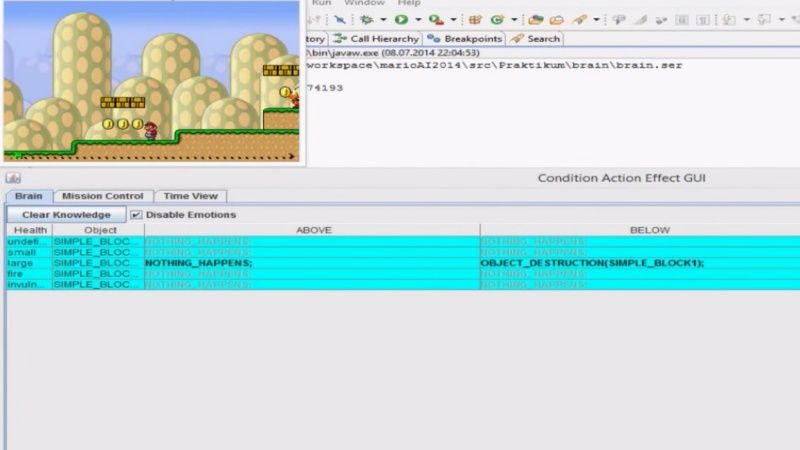800x450 pixels.
Task: Open the Previous Annotation dropdown arrow
Action: [x=781, y=20]
